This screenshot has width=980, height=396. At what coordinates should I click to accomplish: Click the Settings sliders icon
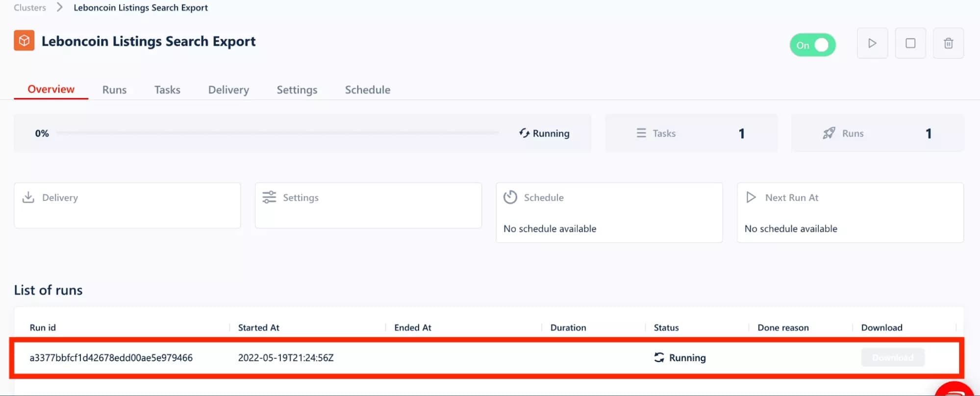pyautogui.click(x=269, y=197)
